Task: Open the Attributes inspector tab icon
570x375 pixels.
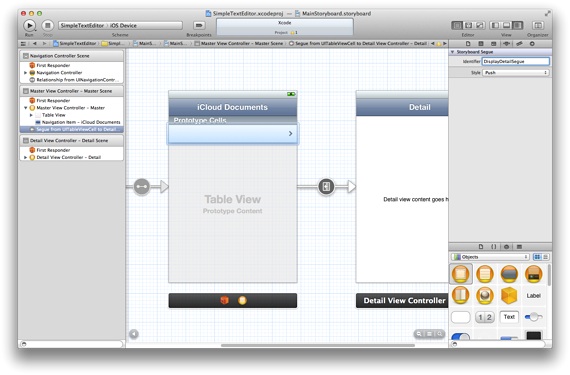Action: [506, 44]
